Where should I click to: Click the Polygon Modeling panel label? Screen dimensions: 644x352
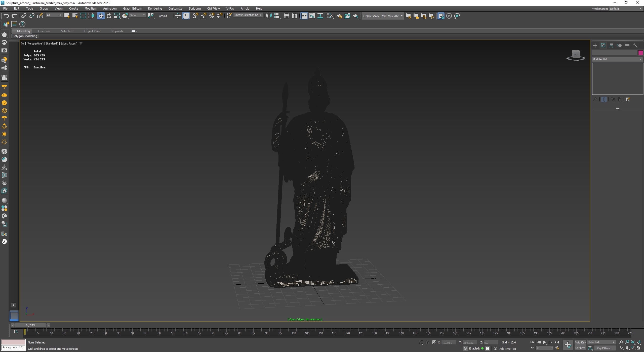(x=25, y=36)
